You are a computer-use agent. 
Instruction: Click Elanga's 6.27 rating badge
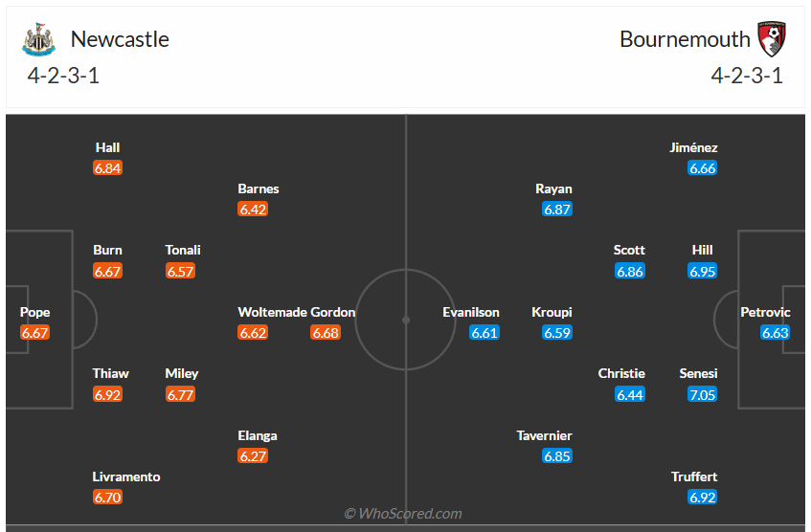pos(253,456)
